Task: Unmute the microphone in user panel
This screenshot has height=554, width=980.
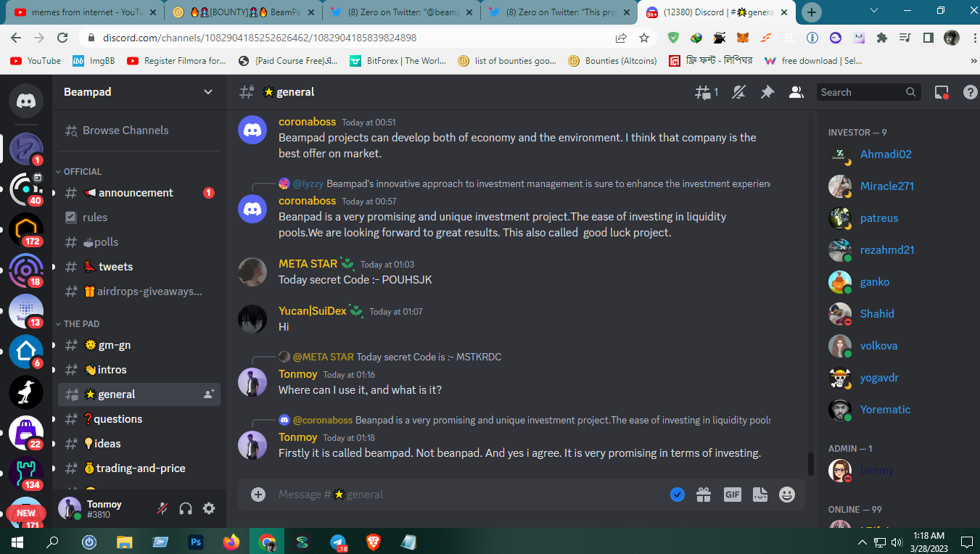Action: [x=162, y=508]
